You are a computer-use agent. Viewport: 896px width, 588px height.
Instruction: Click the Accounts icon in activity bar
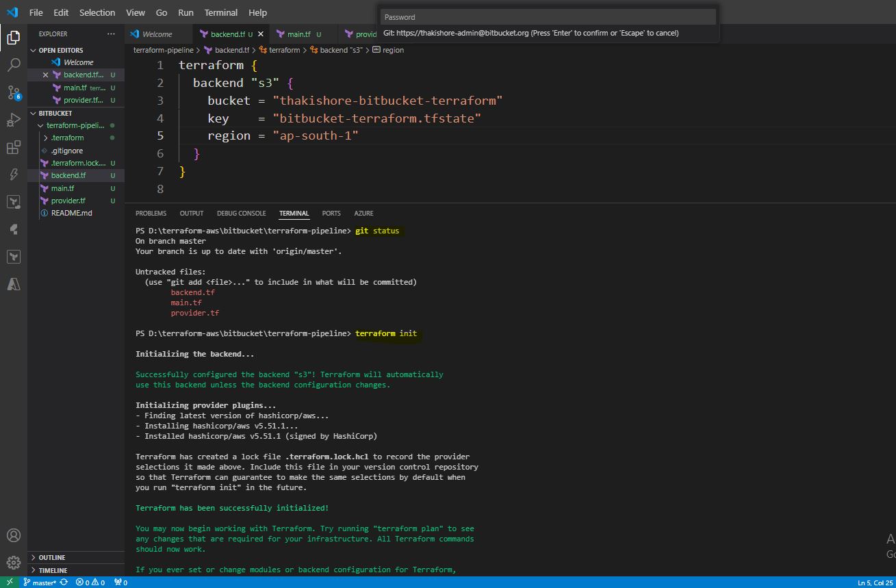click(x=13, y=535)
